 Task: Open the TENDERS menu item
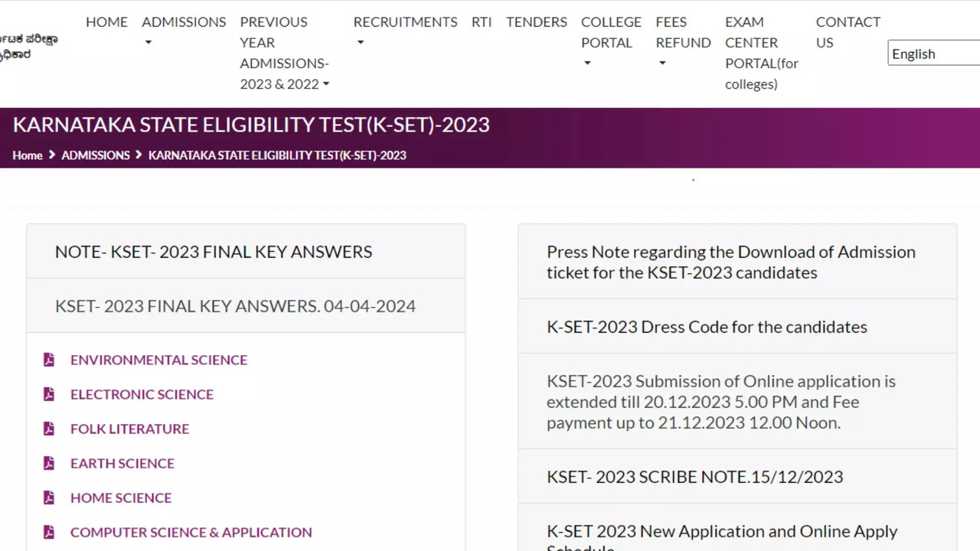(536, 22)
